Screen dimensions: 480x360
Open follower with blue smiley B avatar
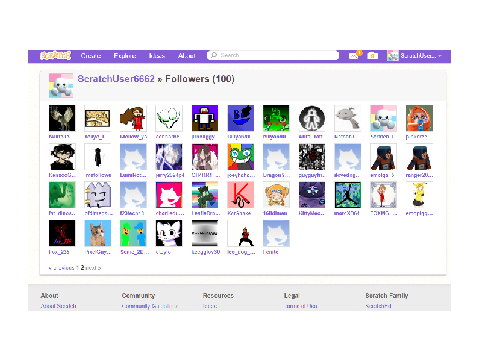pos(241,118)
